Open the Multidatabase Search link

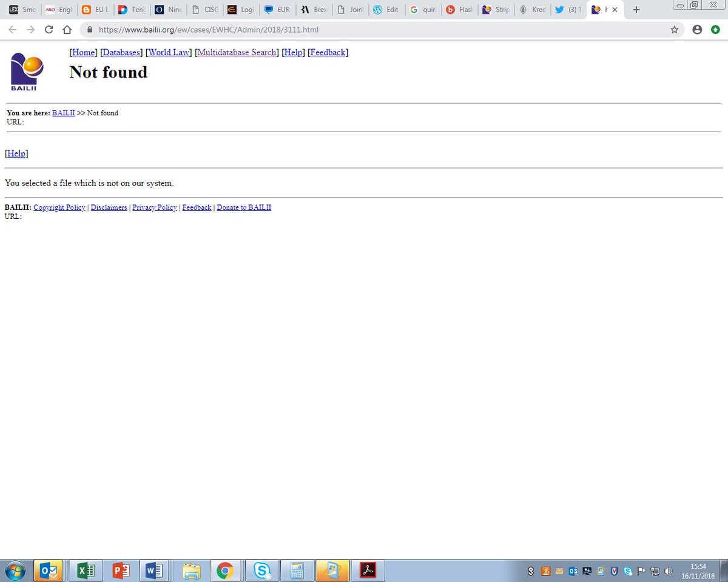point(237,52)
